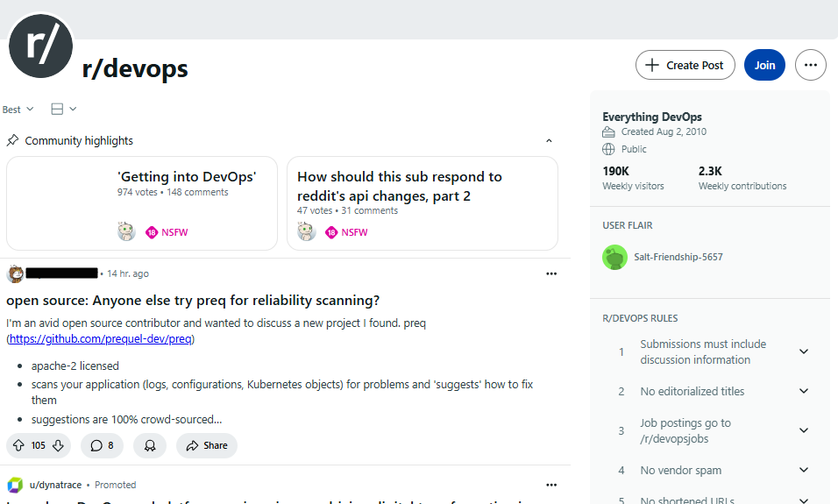This screenshot has height=504, width=838.
Task: Click the cake icon beside Created date
Action: click(x=608, y=132)
